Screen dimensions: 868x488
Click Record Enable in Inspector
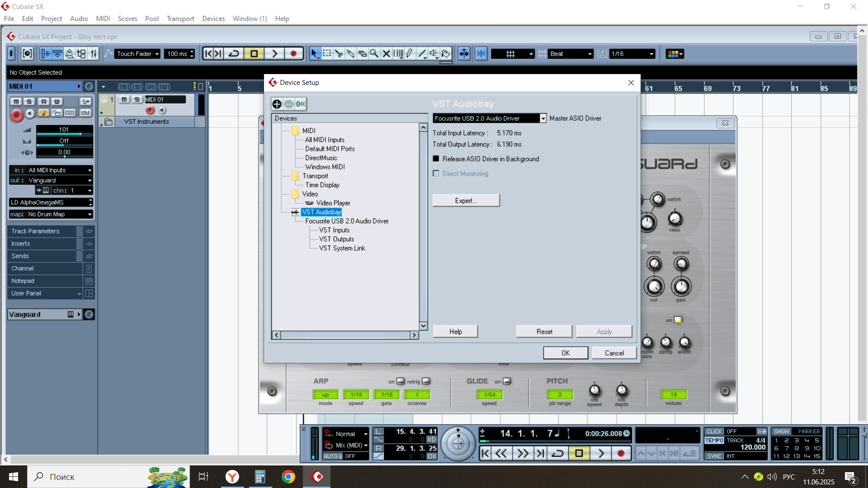point(17,115)
